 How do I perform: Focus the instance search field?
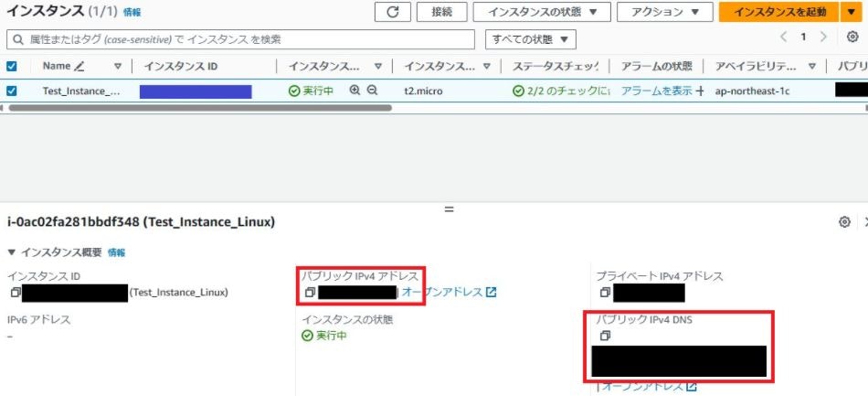click(x=240, y=39)
